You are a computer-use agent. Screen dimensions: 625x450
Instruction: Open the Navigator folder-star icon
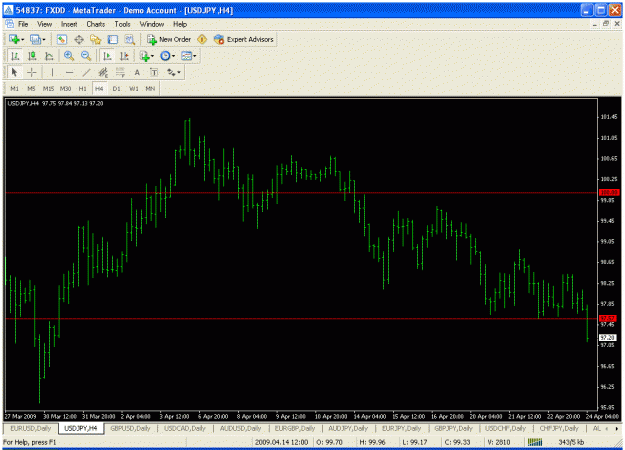96,39
